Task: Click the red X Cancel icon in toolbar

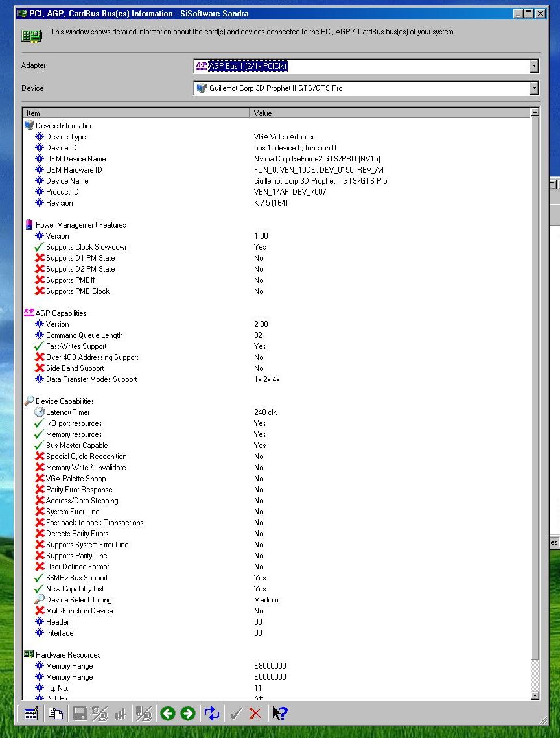Action: 255,713
